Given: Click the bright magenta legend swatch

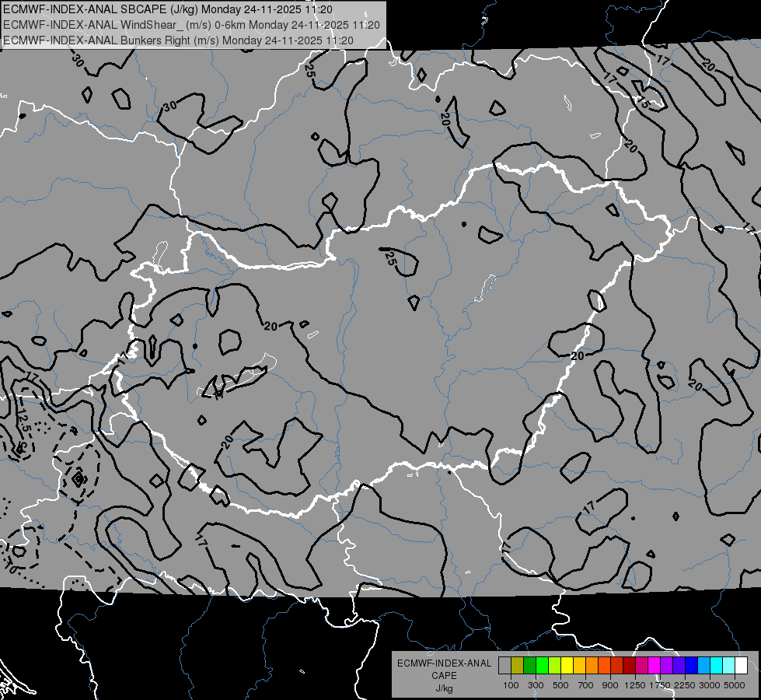Looking at the screenshot, I should 655,666.
